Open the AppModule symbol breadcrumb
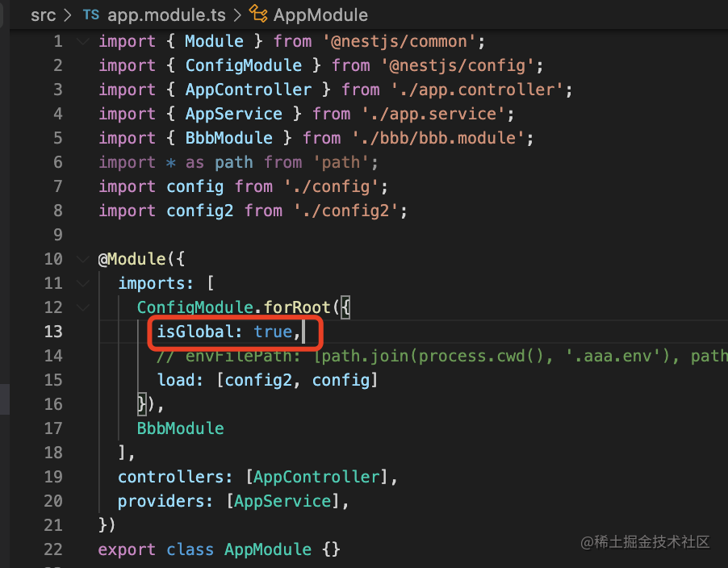This screenshot has width=728, height=568. click(x=320, y=15)
